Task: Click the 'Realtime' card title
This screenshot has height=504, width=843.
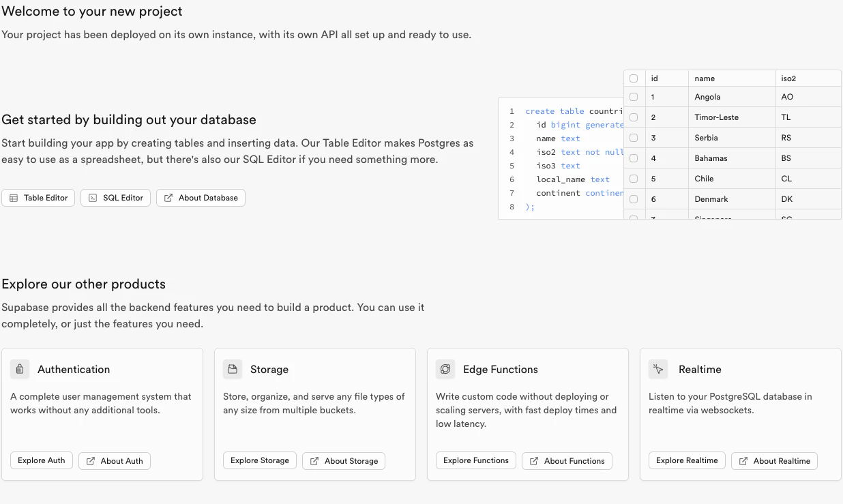Action: 700,369
